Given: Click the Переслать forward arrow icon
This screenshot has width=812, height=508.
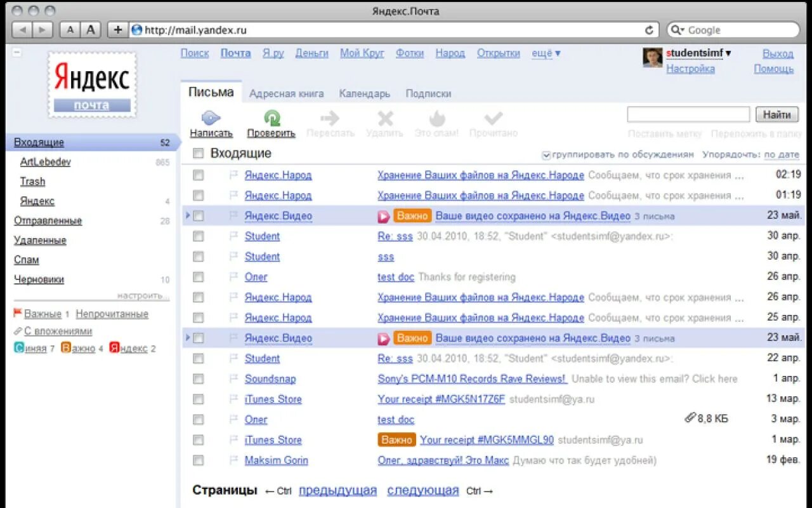Looking at the screenshot, I should coord(330,118).
